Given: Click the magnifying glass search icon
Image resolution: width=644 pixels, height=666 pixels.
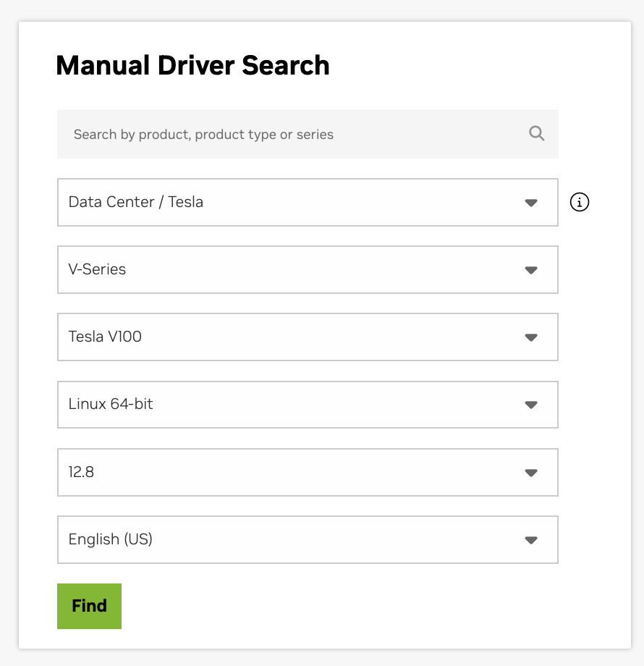Looking at the screenshot, I should pyautogui.click(x=536, y=133).
